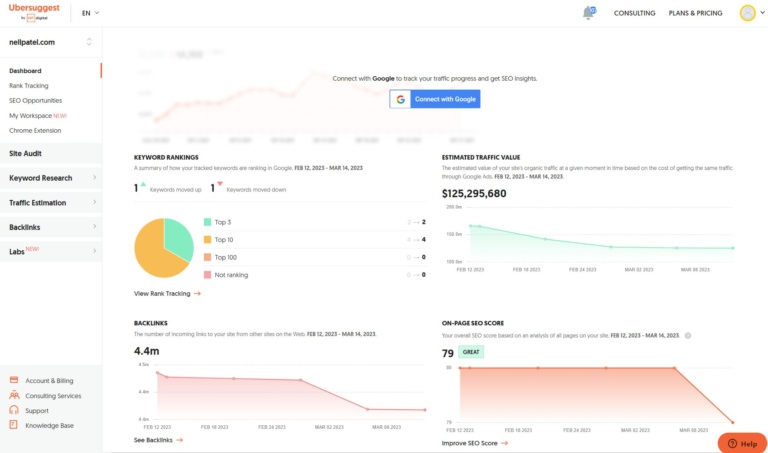Click the 79 SEO score value
This screenshot has height=453, width=768.
coord(447,353)
